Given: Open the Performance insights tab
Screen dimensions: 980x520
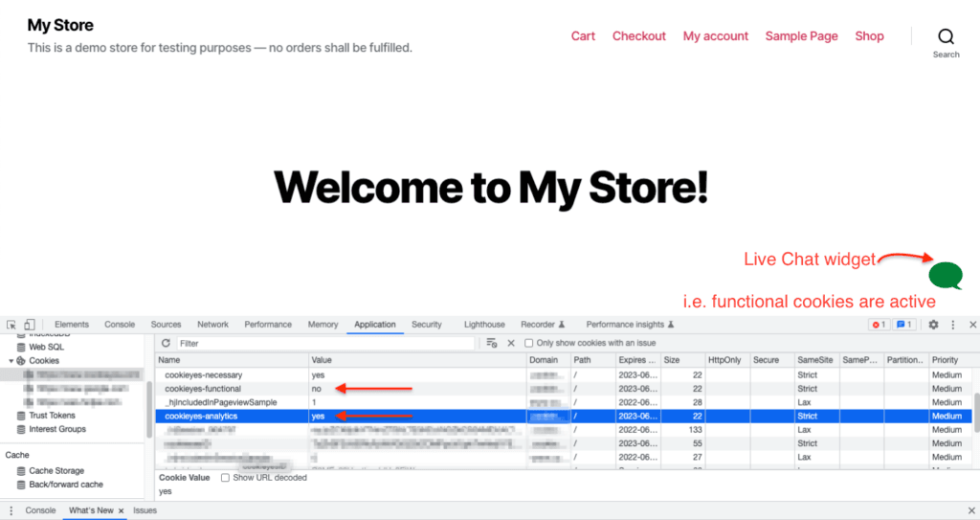Looking at the screenshot, I should point(630,325).
